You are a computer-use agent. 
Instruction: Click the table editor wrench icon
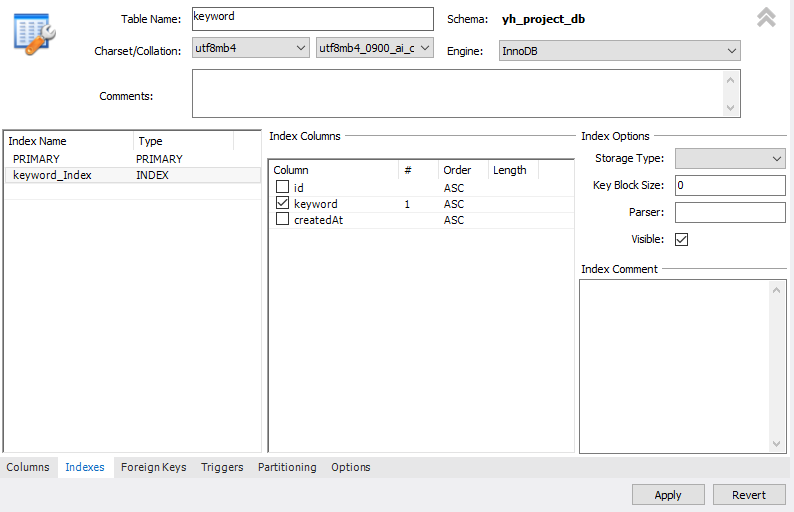(34, 34)
